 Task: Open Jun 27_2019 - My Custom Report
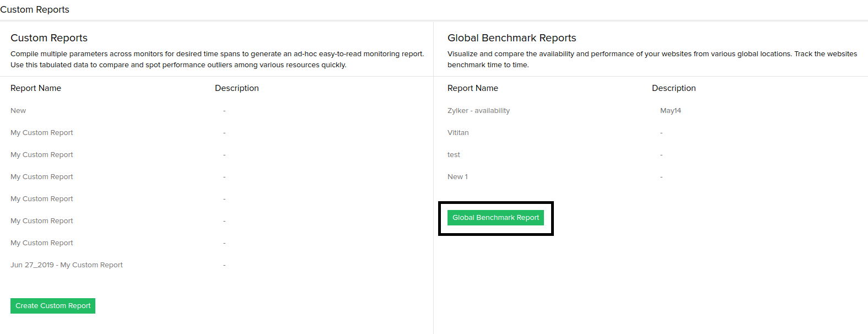tap(67, 265)
